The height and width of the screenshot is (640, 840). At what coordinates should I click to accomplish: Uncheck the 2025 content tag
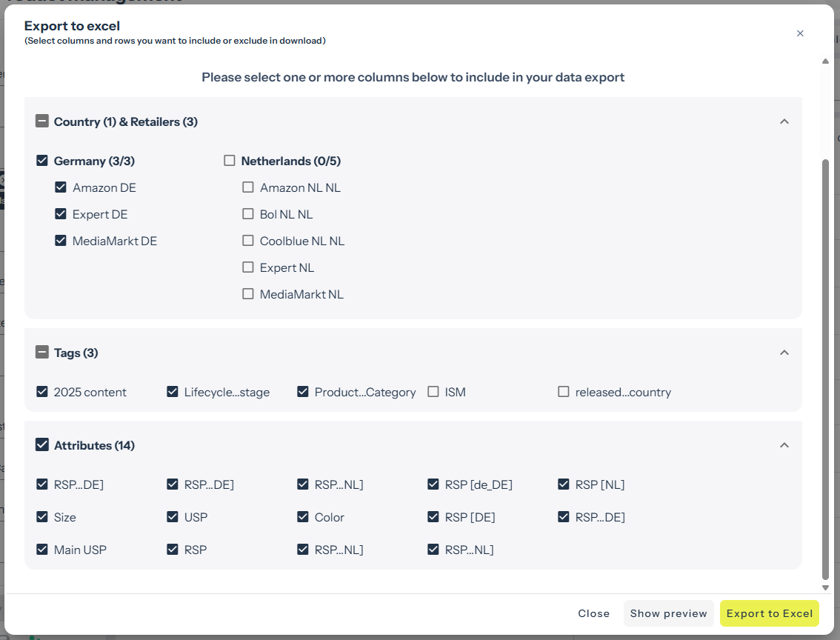click(x=42, y=392)
